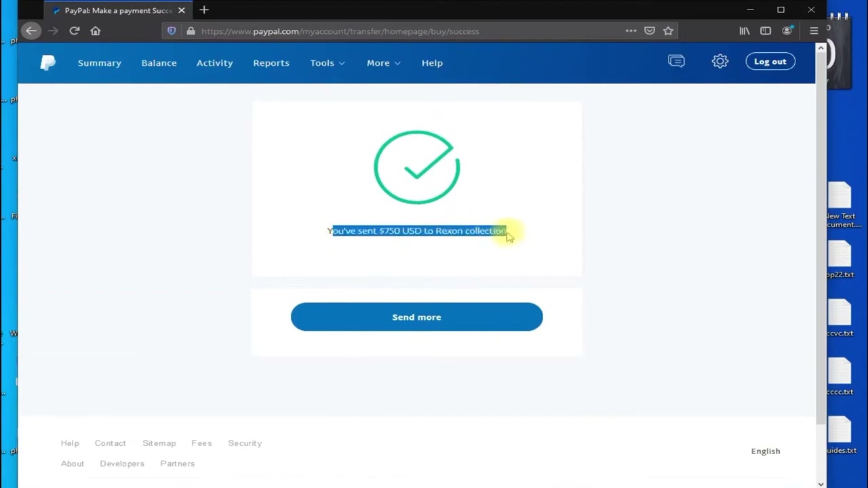
Task: Open the footer Help link
Action: (x=70, y=443)
